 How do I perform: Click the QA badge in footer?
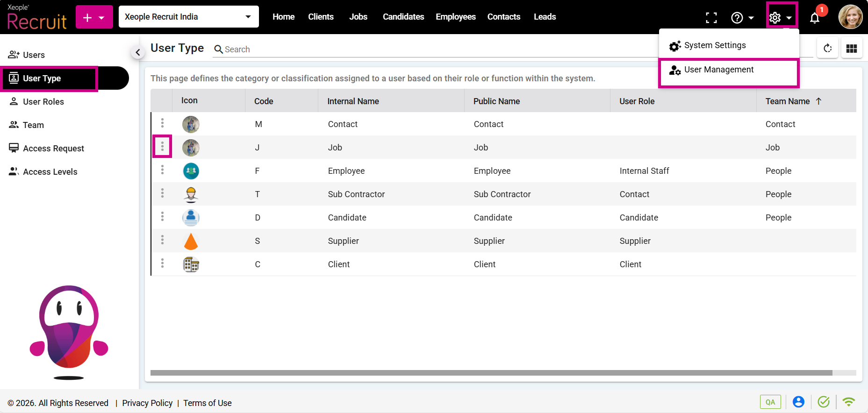pyautogui.click(x=770, y=402)
